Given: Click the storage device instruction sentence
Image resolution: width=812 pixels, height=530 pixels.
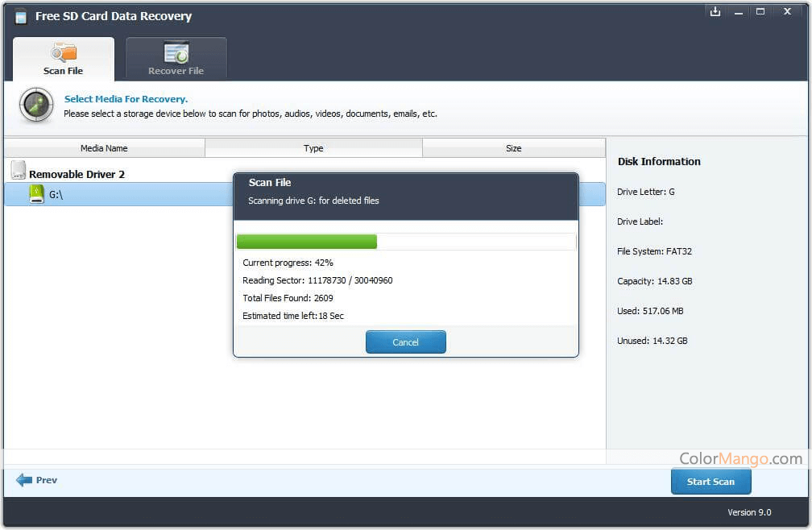Looking at the screenshot, I should coord(251,114).
